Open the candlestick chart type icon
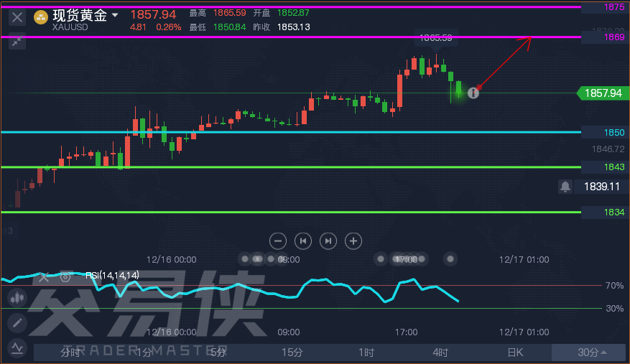The width and height of the screenshot is (630, 364). pos(17,298)
